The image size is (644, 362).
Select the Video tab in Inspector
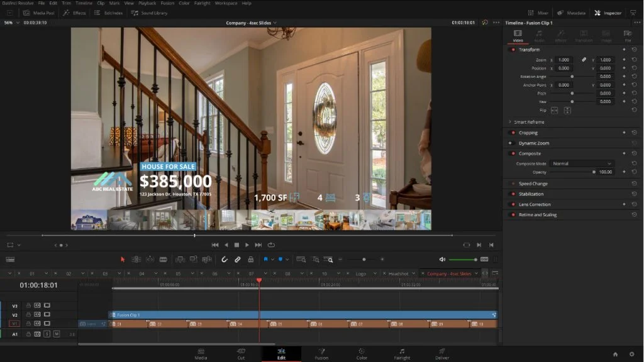click(518, 36)
